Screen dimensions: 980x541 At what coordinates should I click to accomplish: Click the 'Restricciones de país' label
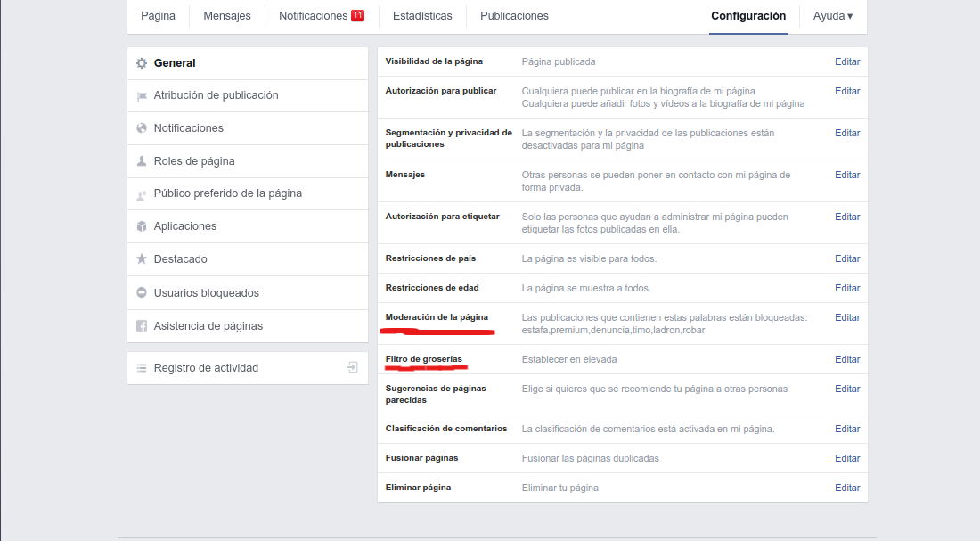pos(430,258)
